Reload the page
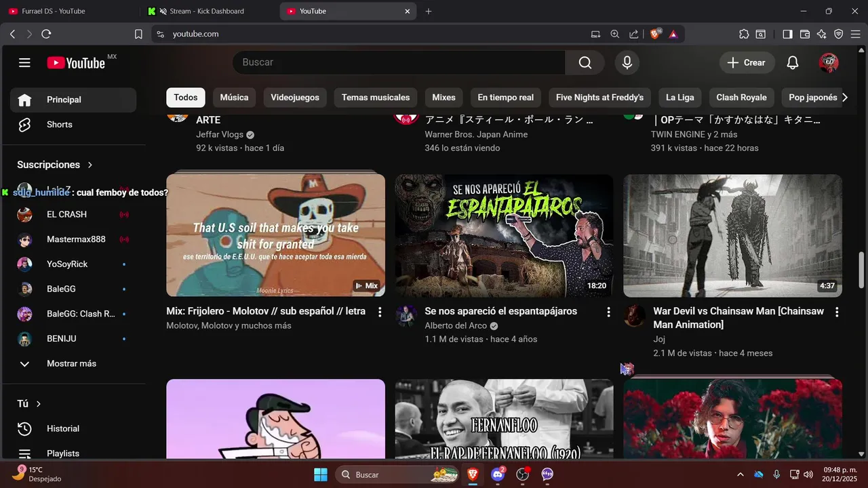Viewport: 868px width, 488px height. pos(46,34)
